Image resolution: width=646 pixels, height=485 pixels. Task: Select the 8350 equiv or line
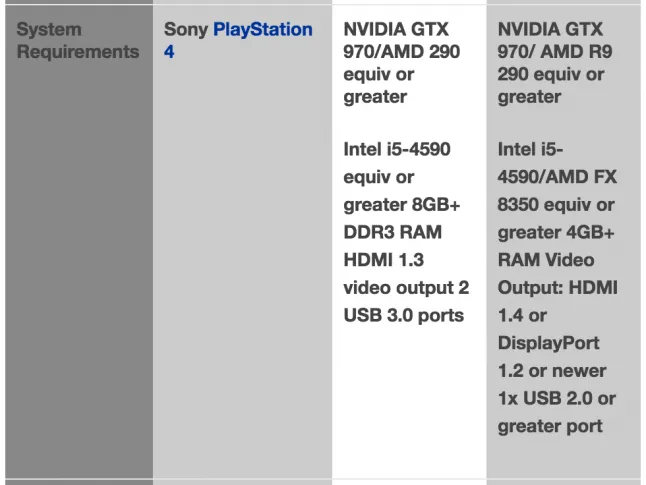(556, 205)
